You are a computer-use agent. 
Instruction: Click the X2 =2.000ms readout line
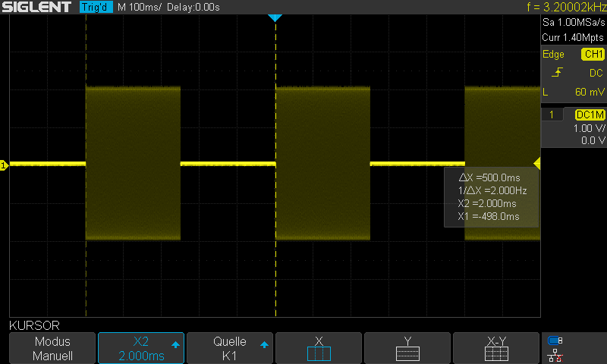487,203
